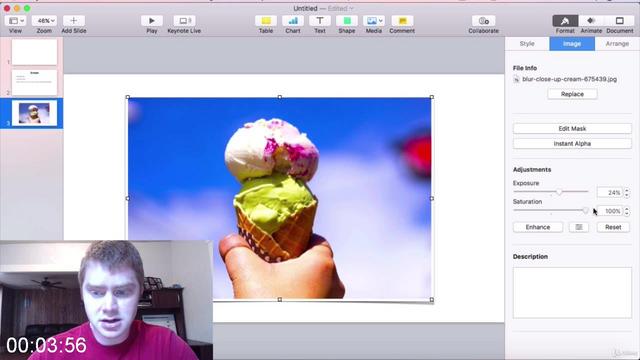
Task: Select the Image tab
Action: [x=572, y=44]
